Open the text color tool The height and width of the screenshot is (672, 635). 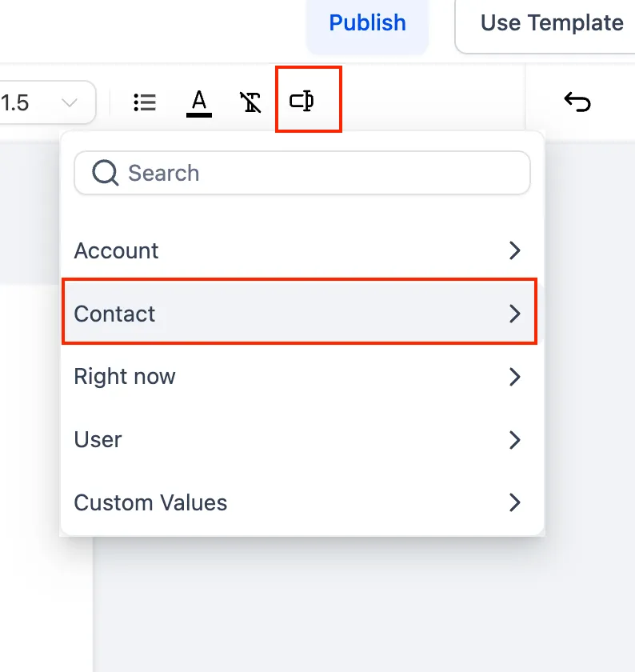[199, 103]
